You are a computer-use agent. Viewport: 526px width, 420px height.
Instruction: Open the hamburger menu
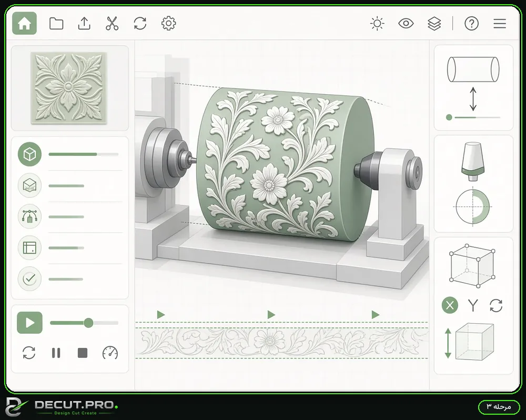click(500, 24)
